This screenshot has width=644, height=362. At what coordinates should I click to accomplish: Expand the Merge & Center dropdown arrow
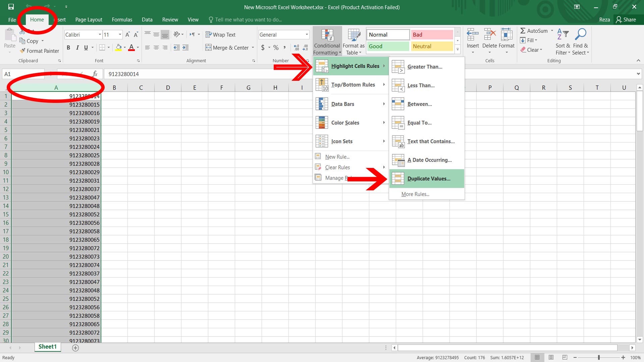[253, 48]
